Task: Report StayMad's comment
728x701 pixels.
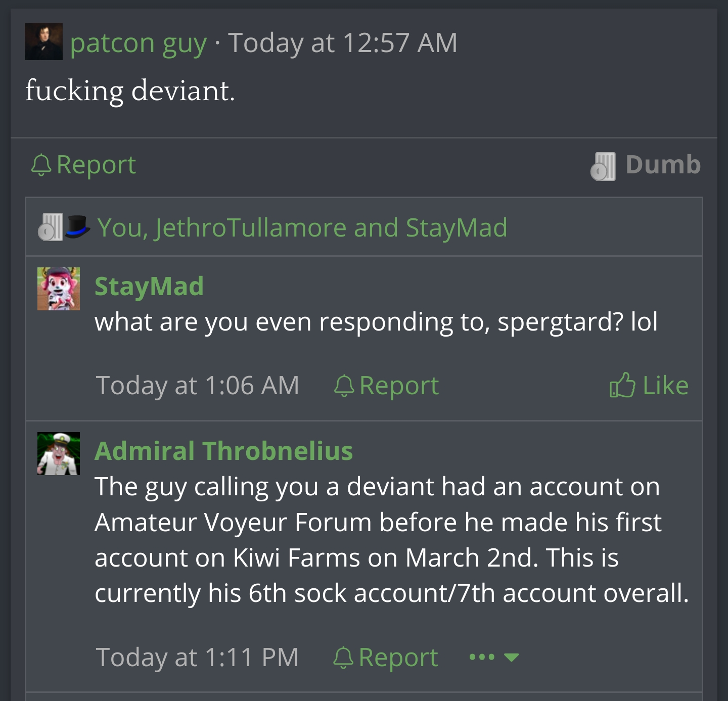Action: point(398,386)
